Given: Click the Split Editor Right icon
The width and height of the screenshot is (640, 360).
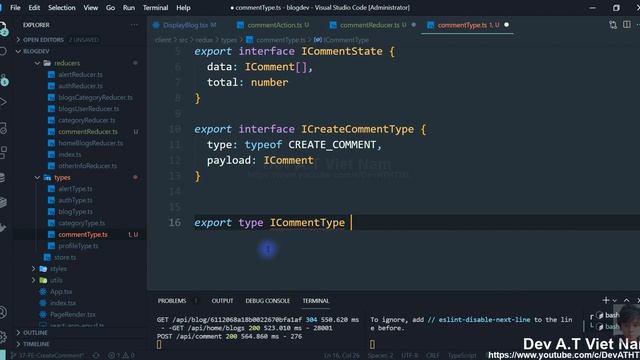Looking at the screenshot, I should tap(627, 25).
